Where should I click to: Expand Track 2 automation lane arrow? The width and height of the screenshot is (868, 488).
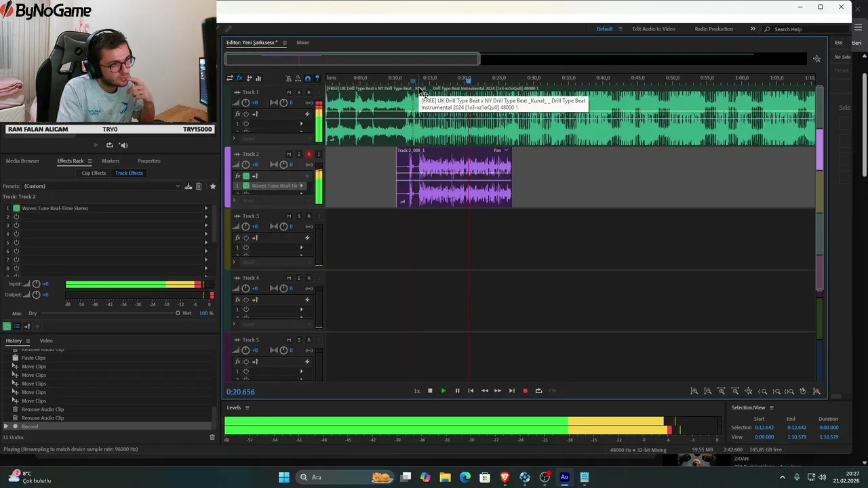[x=235, y=200]
